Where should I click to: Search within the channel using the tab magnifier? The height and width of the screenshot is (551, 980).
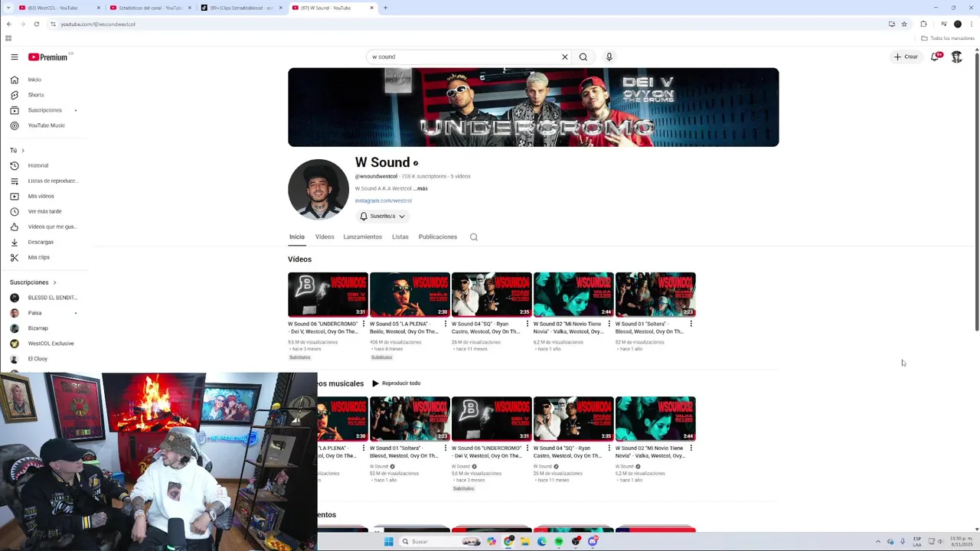pyautogui.click(x=474, y=237)
